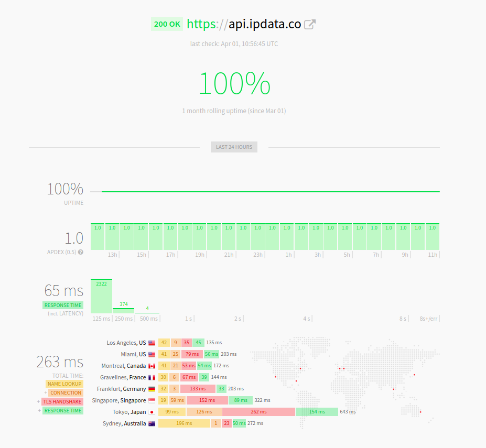Click Sydney's 196 ms name lookup bar
486x448 pixels.
pyautogui.click(x=184, y=423)
